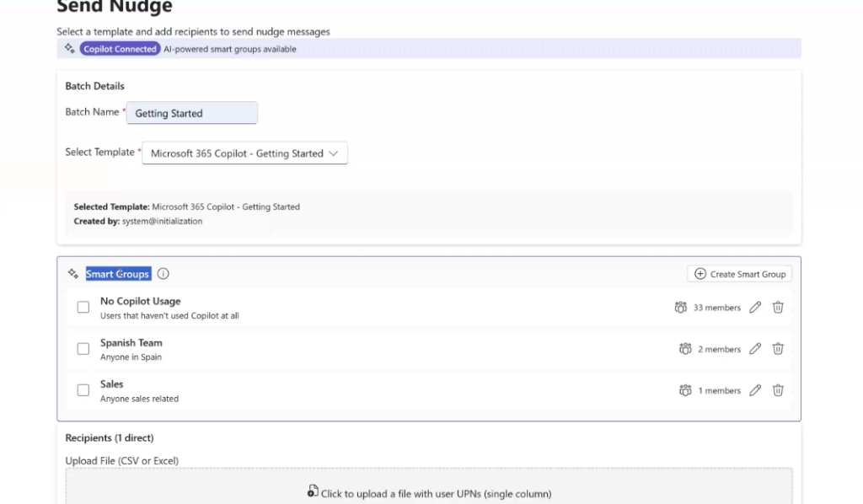863x504 pixels.
Task: Delete the Sales smart group
Action: pos(778,390)
